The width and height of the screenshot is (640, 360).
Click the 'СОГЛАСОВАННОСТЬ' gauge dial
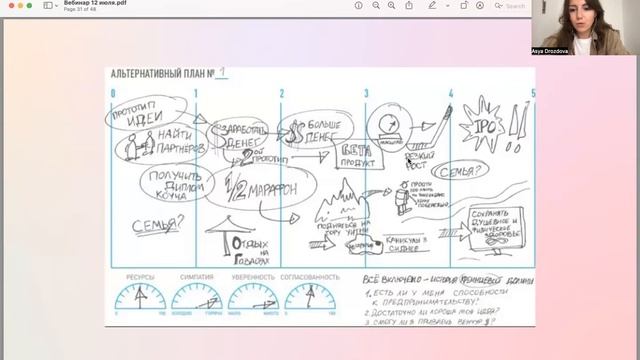click(x=310, y=296)
